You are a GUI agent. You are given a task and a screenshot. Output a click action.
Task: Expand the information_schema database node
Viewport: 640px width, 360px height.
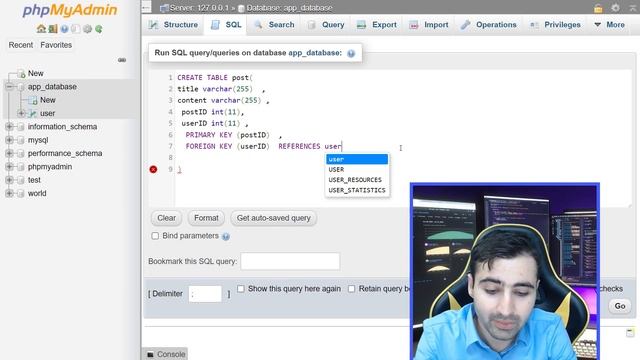click(9, 127)
